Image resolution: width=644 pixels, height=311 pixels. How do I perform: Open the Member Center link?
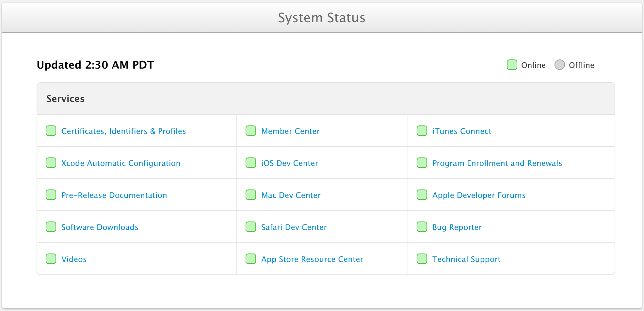291,131
